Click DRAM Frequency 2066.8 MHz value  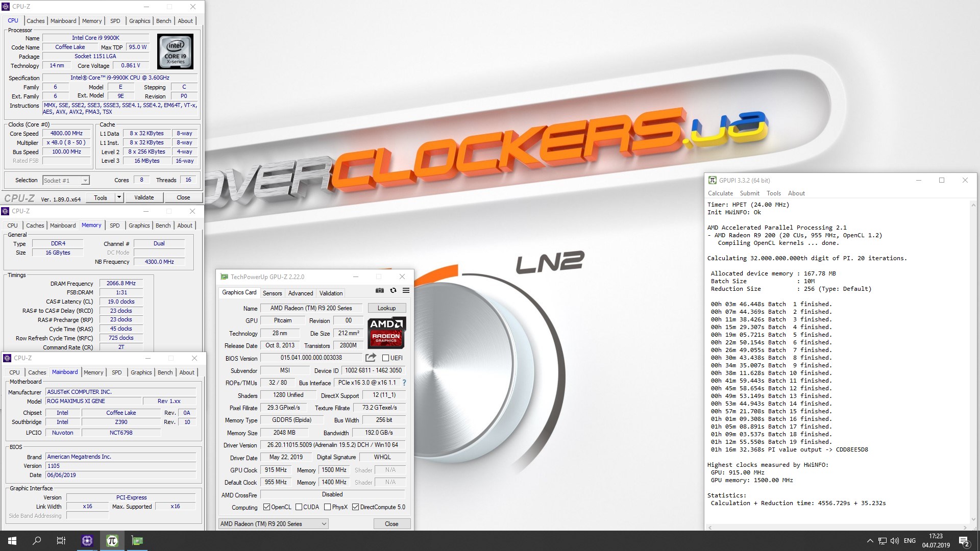(121, 284)
